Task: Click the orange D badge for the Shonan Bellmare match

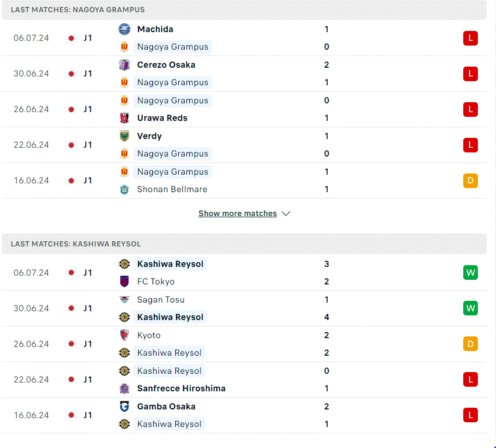Action: click(470, 180)
